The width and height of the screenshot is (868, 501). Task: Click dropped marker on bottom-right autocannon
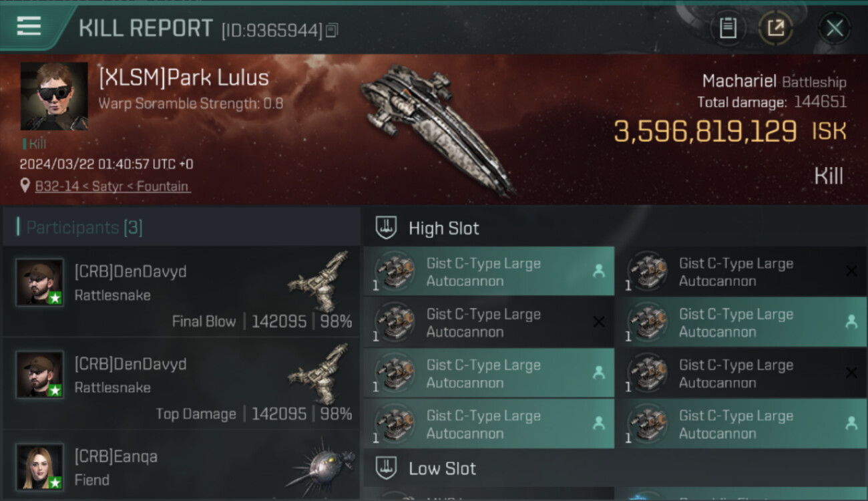click(851, 423)
